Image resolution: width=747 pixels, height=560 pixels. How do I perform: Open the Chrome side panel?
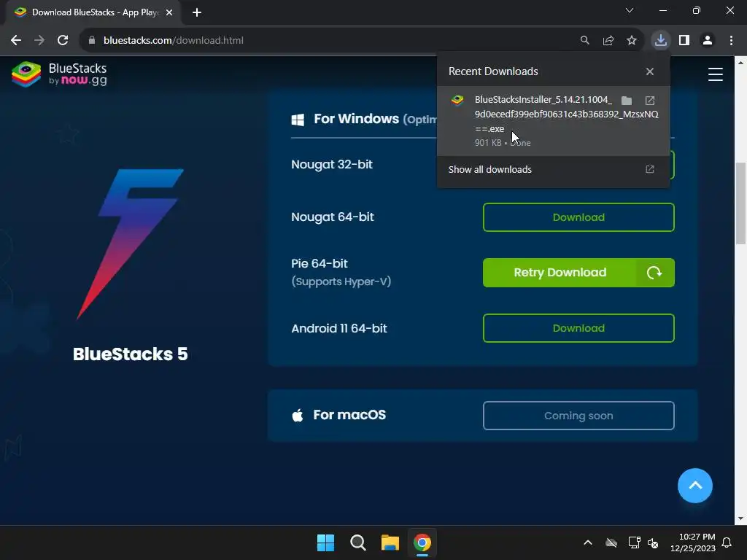pos(684,41)
